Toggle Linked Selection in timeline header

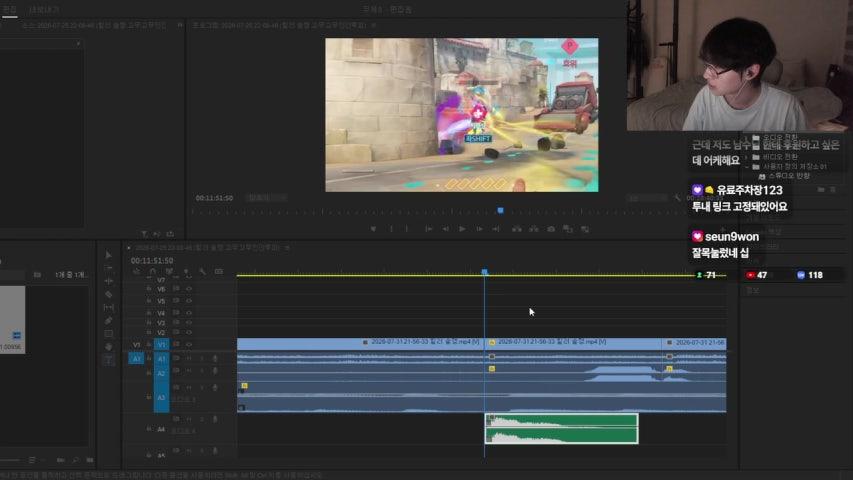click(169, 271)
